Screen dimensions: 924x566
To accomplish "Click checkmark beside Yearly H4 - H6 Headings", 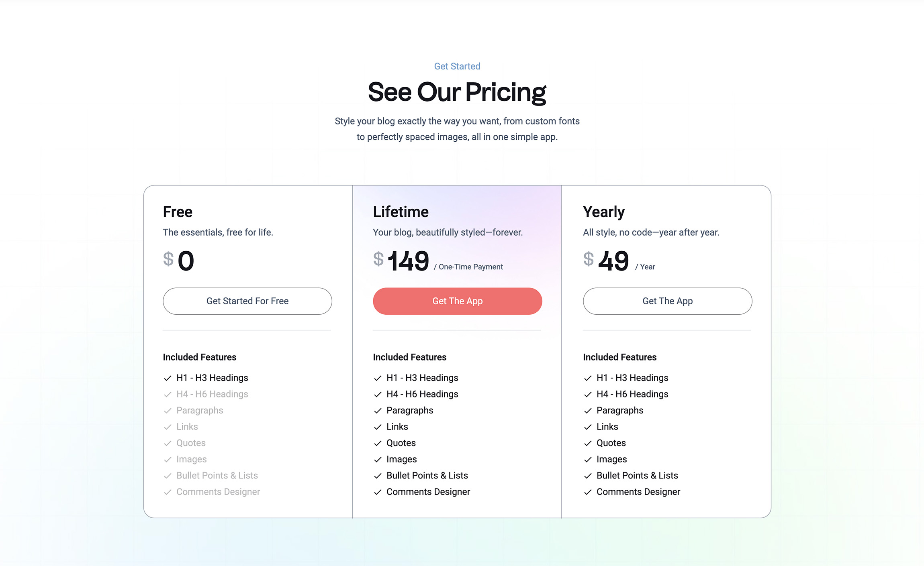I will point(588,395).
